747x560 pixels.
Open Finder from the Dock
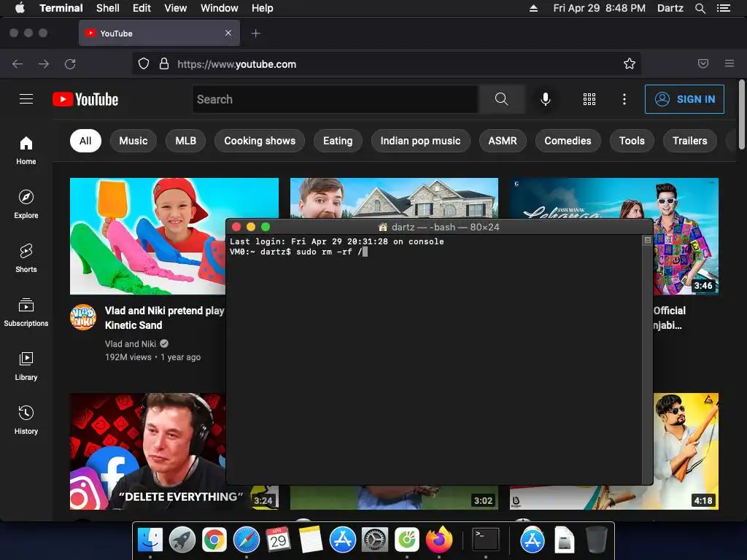tap(150, 540)
